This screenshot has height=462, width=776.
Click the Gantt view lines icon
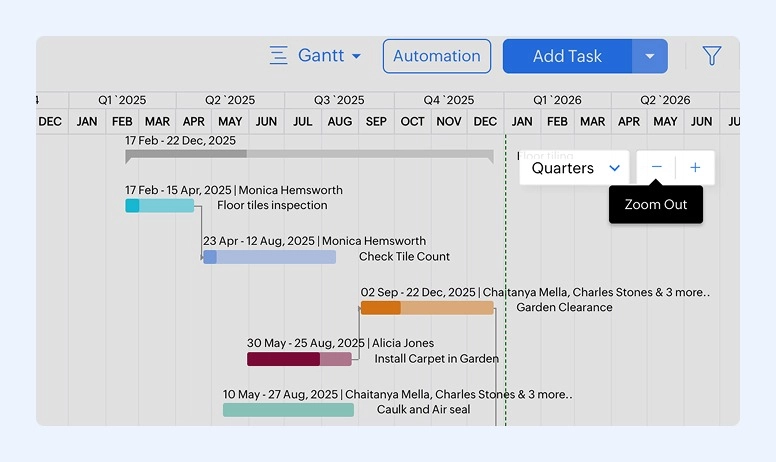[x=278, y=55]
